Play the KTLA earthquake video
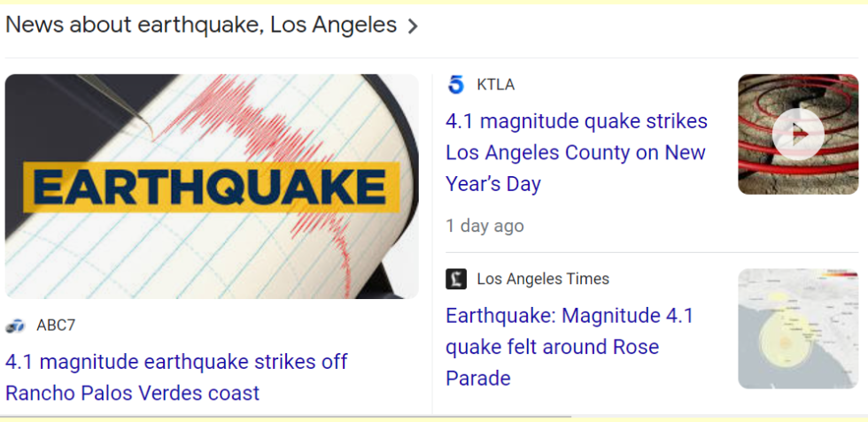 (797, 134)
